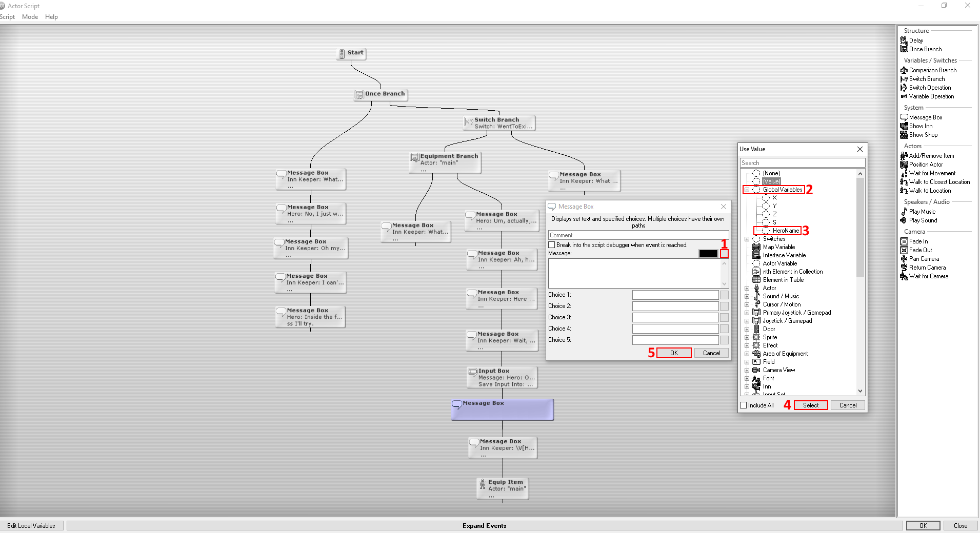
Task: Click Select in the Use Value dialog
Action: click(811, 405)
